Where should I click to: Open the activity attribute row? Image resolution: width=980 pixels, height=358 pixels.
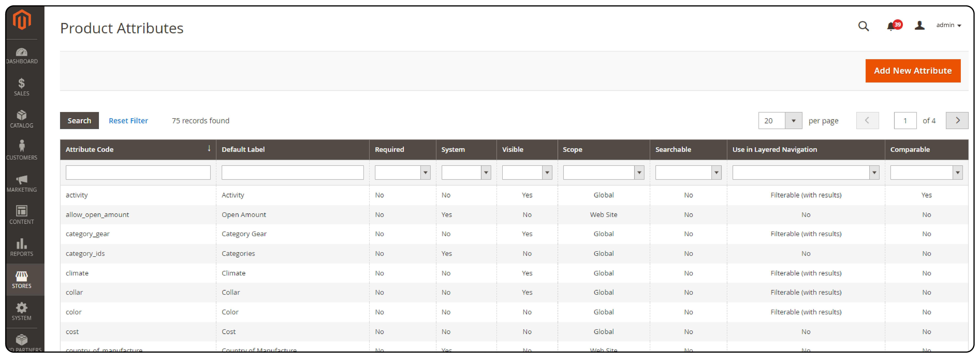coord(514,195)
